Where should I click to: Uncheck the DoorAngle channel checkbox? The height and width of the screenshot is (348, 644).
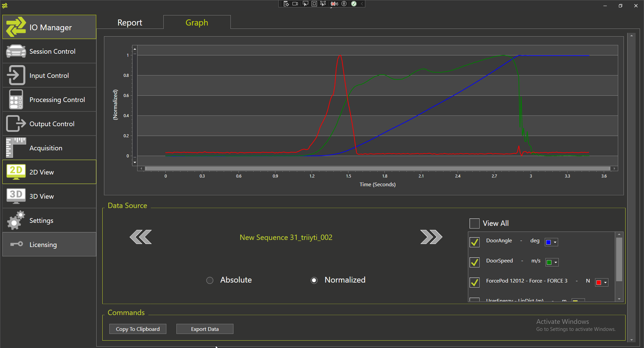474,242
